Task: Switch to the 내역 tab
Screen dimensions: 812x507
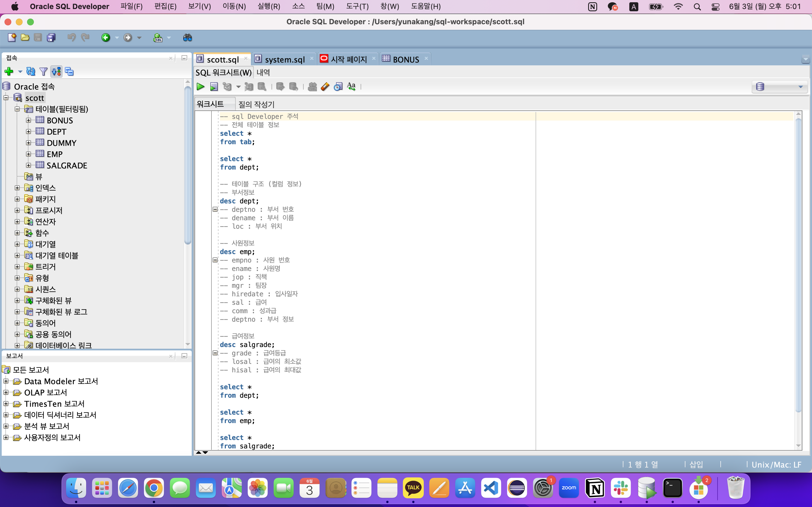Action: (263, 72)
